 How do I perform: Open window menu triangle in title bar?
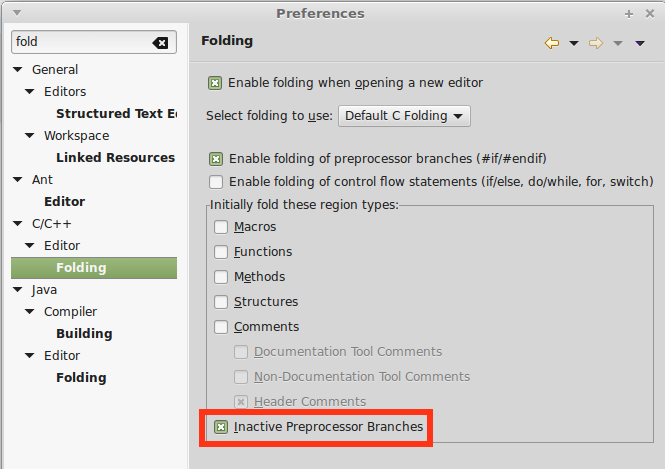(x=17, y=13)
